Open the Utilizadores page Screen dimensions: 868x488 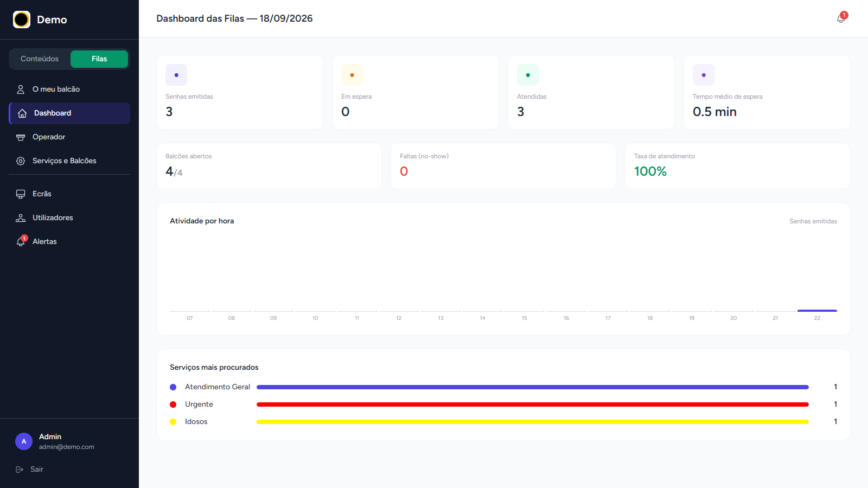pos(69,218)
